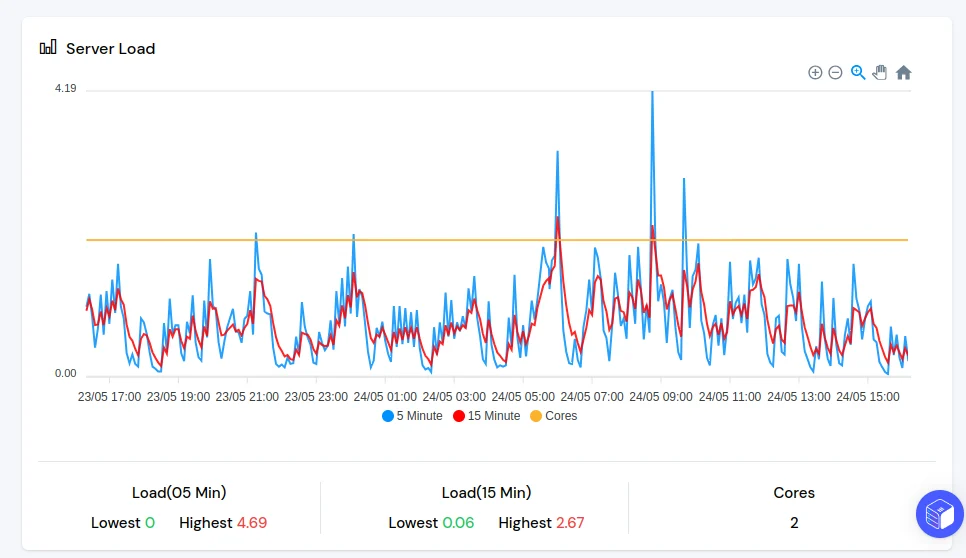Click the 0.00 y-axis label

pyautogui.click(x=65, y=373)
